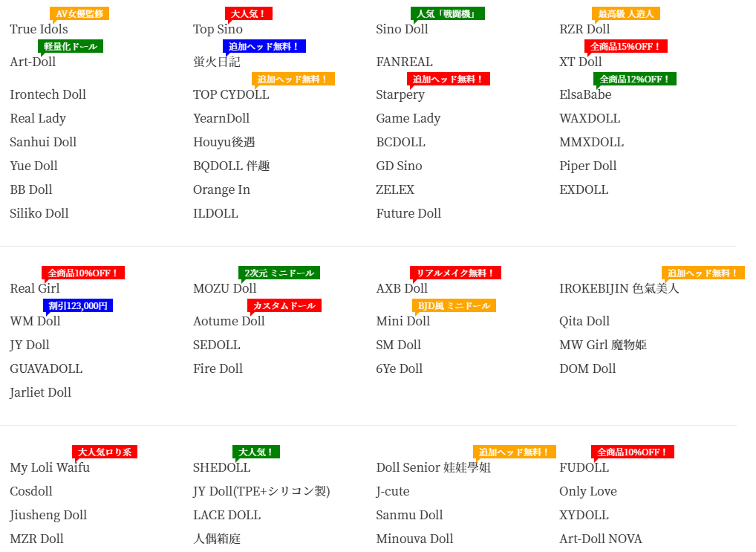Click the 割引123,000円 blue badge
The width and height of the screenshot is (756, 552).
pyautogui.click(x=78, y=305)
